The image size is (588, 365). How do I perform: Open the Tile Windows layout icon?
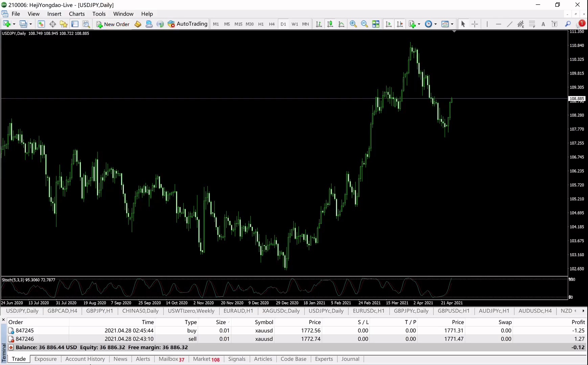click(376, 24)
